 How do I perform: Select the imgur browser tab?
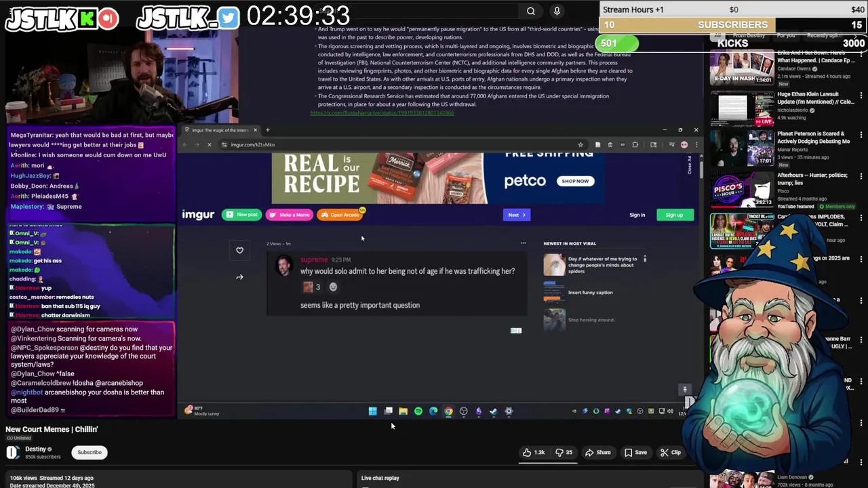point(220,130)
